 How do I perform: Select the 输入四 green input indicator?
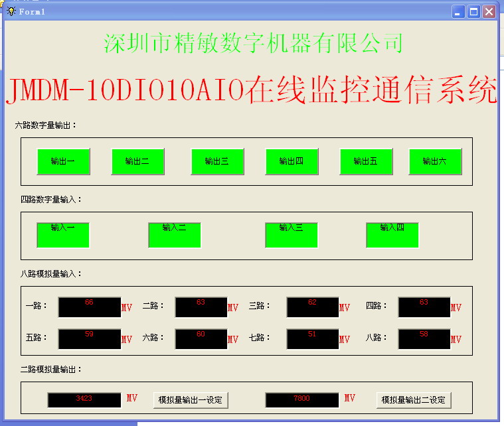coord(392,235)
